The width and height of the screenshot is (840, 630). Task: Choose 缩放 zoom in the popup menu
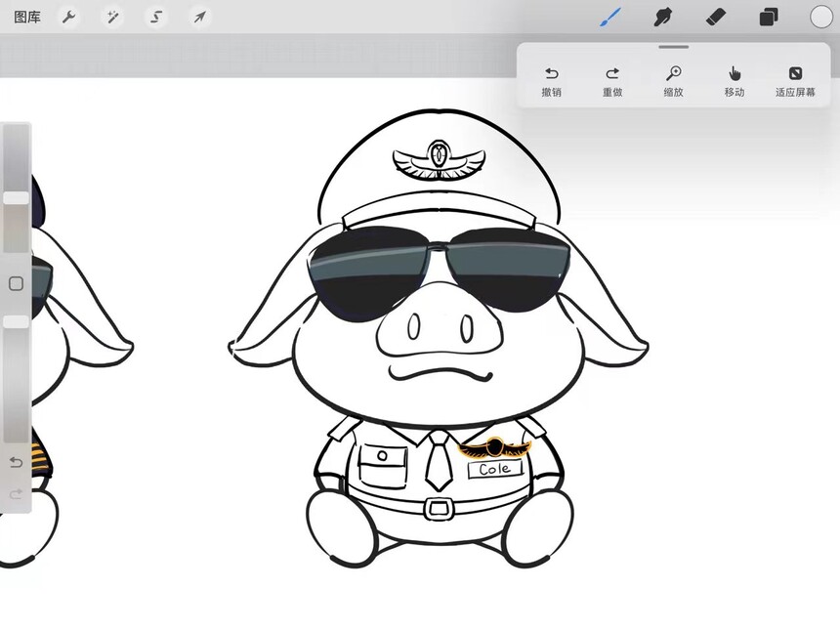[x=673, y=81]
